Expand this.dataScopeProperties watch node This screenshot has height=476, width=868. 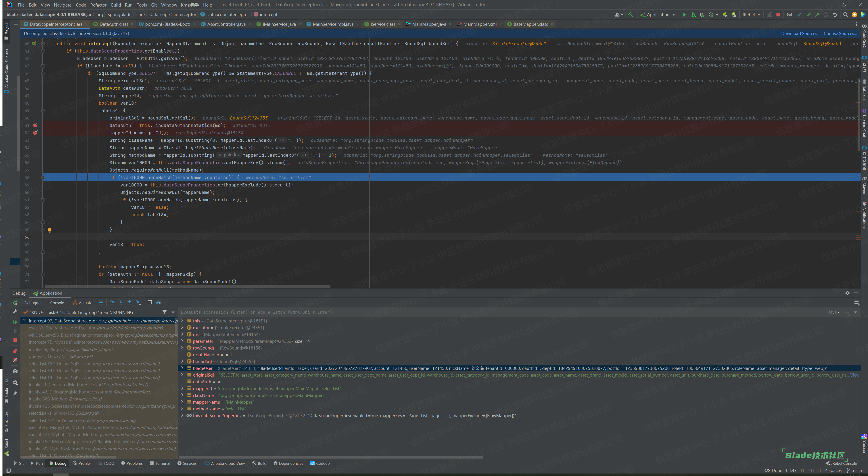182,415
